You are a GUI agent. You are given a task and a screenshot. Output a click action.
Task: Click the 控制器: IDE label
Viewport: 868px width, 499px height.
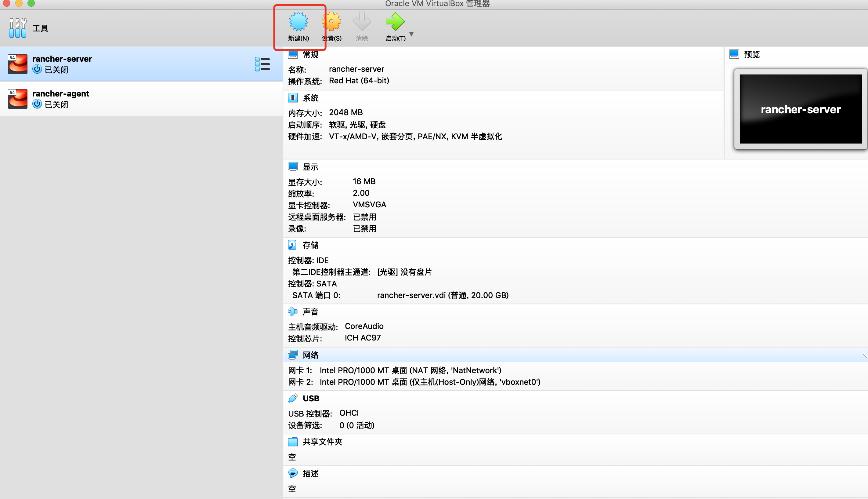(x=308, y=260)
